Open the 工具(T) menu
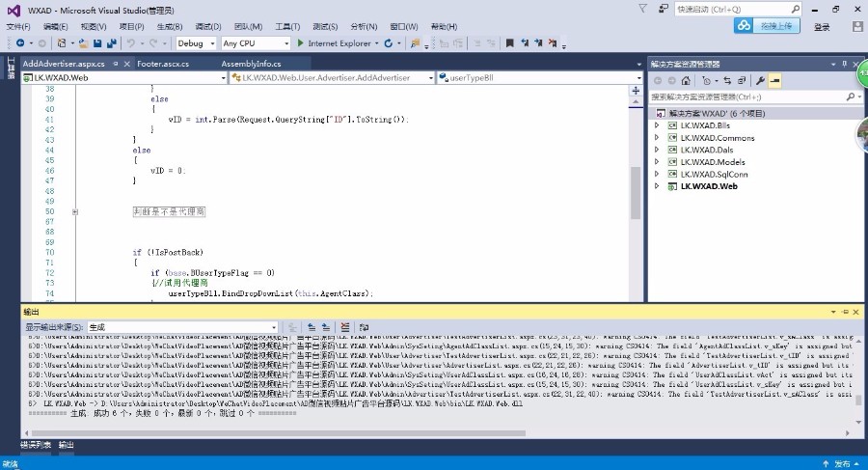The image size is (868, 470). point(287,27)
